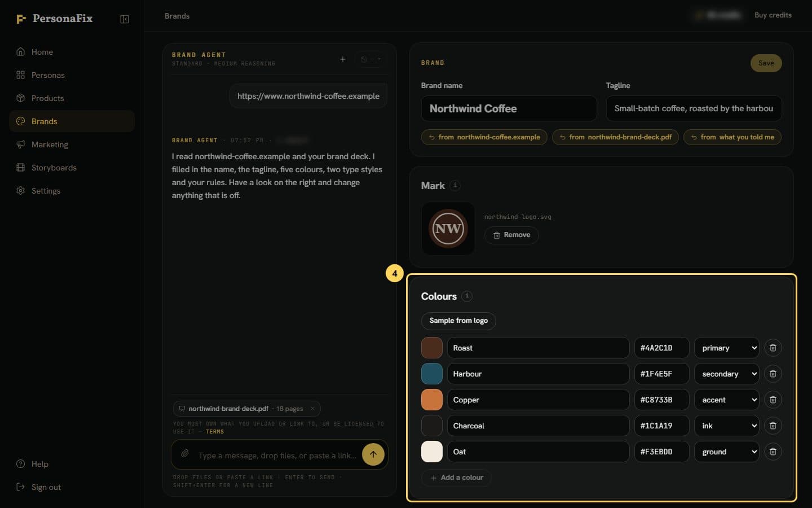Click the Tagline input field
The image size is (812, 508).
coord(694,108)
